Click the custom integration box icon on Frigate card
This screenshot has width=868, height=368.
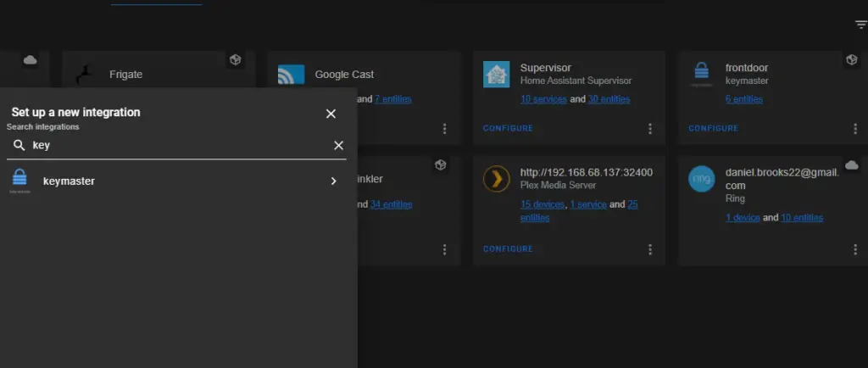[236, 59]
